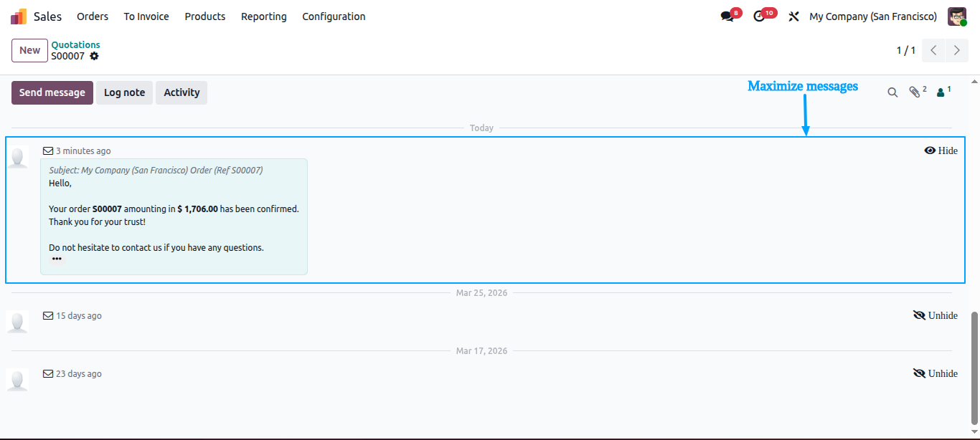Open the gear menu next to S00007
This screenshot has width=980, height=440.
[x=94, y=56]
